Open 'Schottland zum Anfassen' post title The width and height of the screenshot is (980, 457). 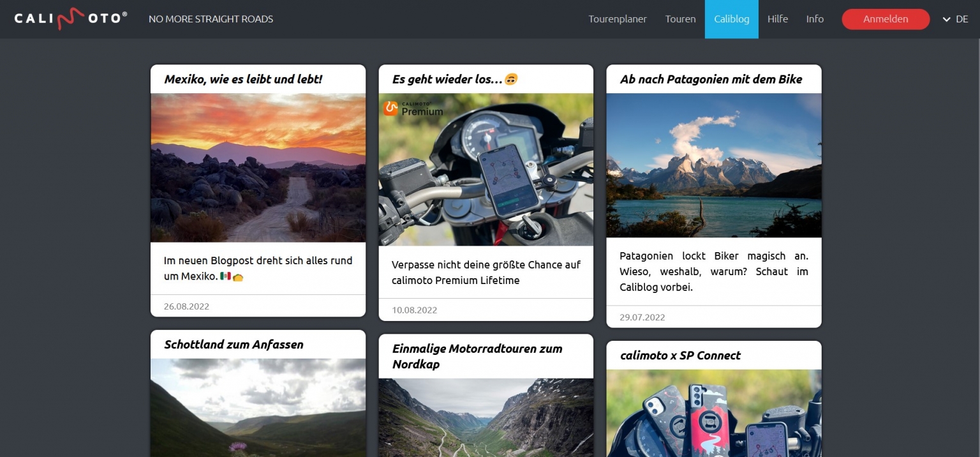234,345
